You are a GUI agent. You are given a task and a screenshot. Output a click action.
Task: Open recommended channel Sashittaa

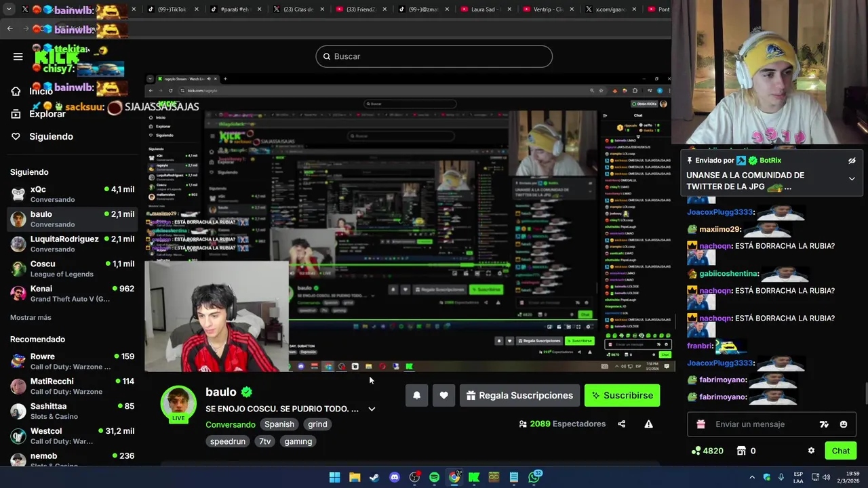point(73,411)
